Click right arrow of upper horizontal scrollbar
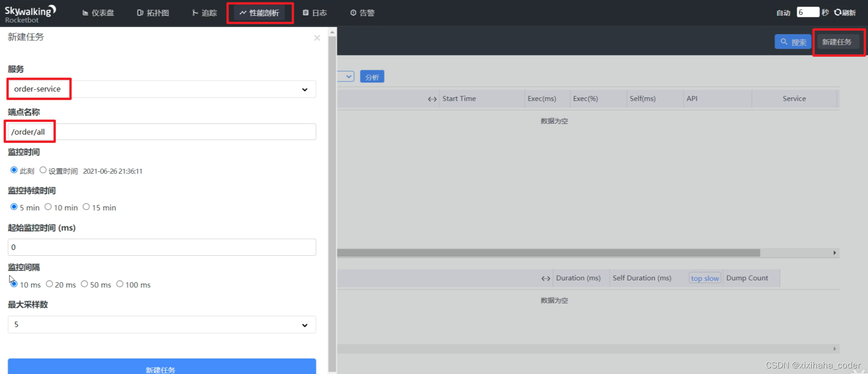The height and width of the screenshot is (374, 868). point(834,252)
